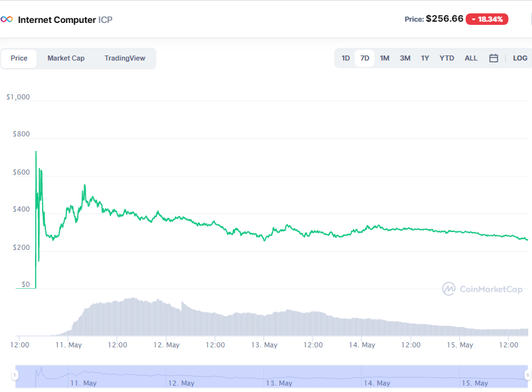Viewport: 532px width, 392px height.
Task: Show ALL price history
Action: tap(471, 59)
